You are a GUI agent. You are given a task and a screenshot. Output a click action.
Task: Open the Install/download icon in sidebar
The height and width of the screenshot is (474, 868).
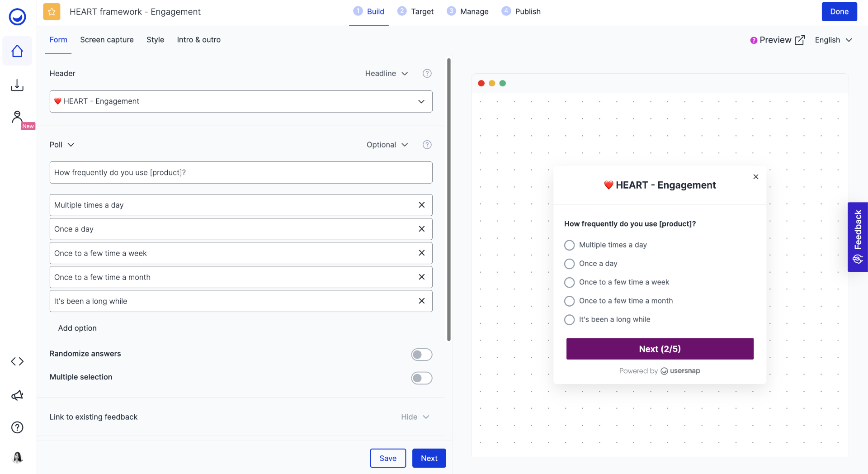[17, 85]
